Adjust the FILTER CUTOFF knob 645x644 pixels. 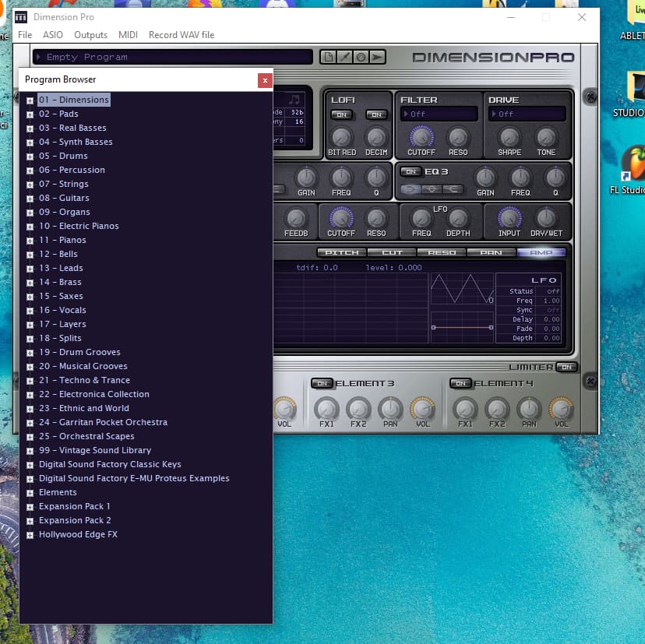tap(421, 136)
